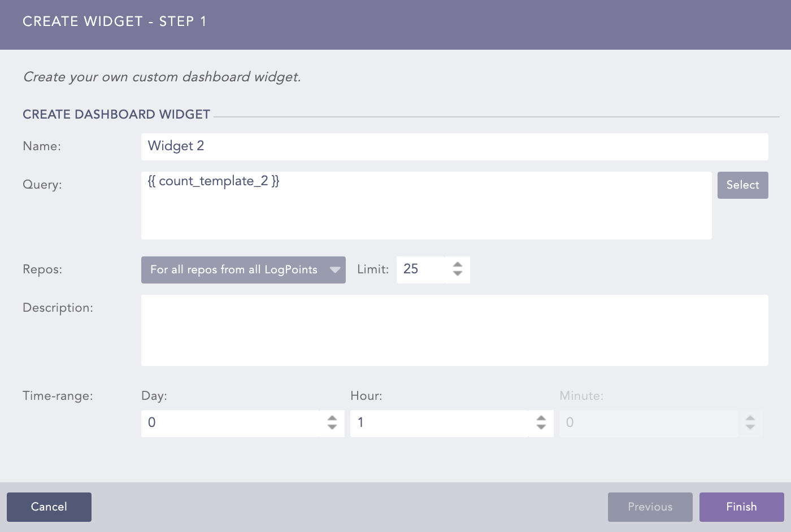This screenshot has height=532, width=791.
Task: Lower the Hour value with down arrow
Action: click(541, 428)
